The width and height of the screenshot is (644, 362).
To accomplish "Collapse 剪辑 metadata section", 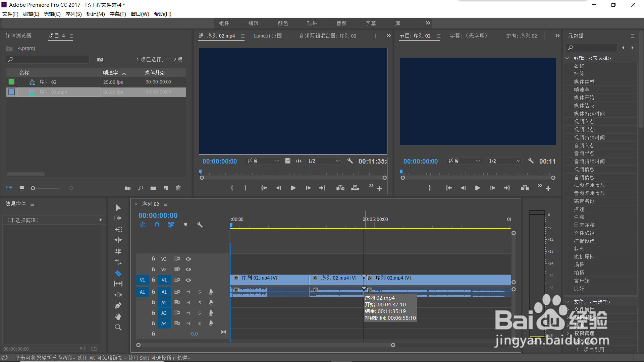I will point(567,58).
